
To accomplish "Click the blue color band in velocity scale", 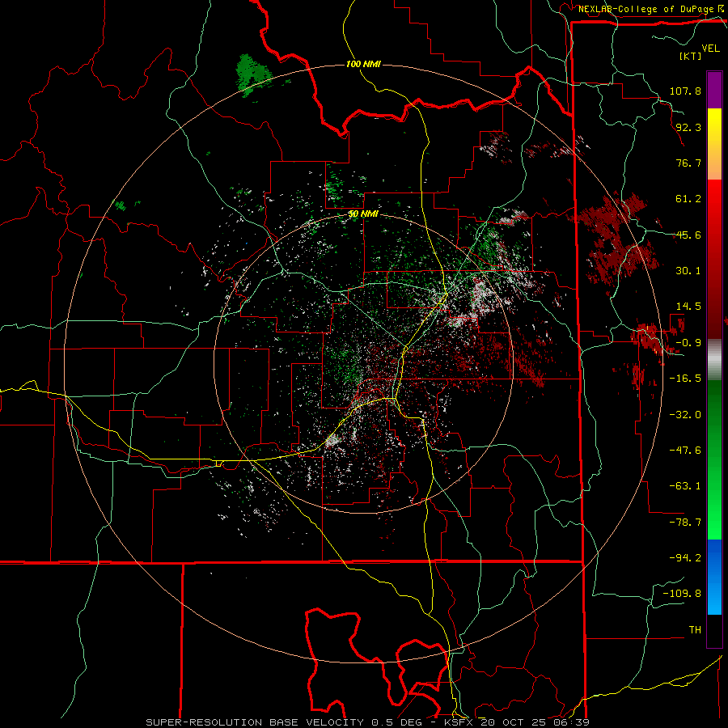I will click(x=714, y=577).
